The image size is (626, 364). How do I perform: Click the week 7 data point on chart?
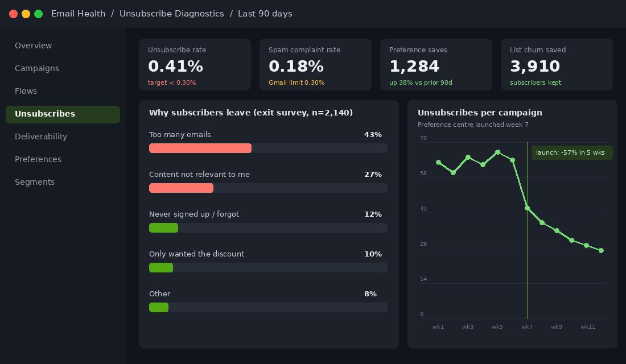click(x=528, y=208)
